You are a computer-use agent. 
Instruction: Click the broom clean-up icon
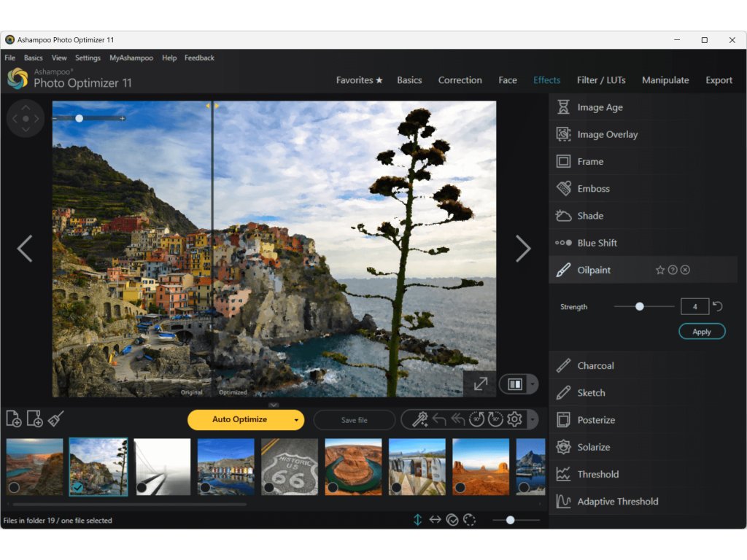[56, 419]
